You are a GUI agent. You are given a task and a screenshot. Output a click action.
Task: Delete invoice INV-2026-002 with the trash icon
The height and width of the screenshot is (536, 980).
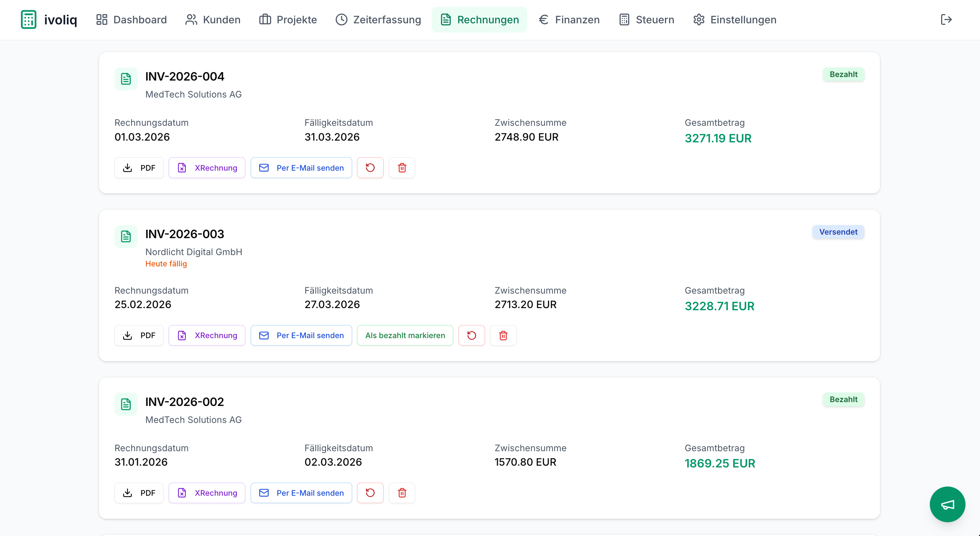[402, 493]
